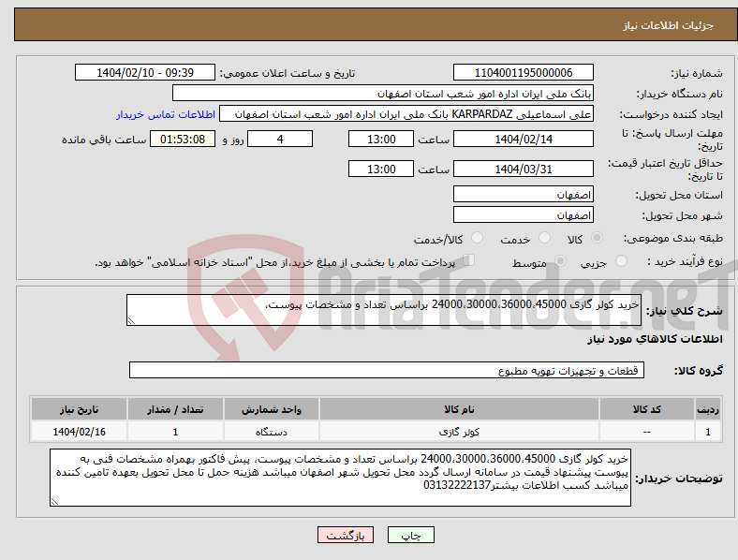
Task: Click the delivery province field اصفهان
Action: pos(524,194)
